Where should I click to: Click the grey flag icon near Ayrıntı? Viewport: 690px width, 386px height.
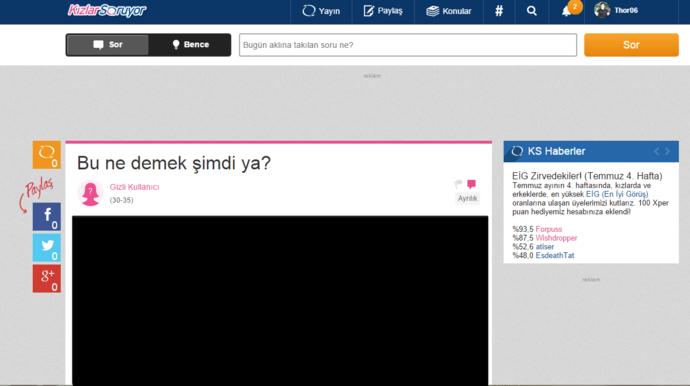tap(459, 184)
